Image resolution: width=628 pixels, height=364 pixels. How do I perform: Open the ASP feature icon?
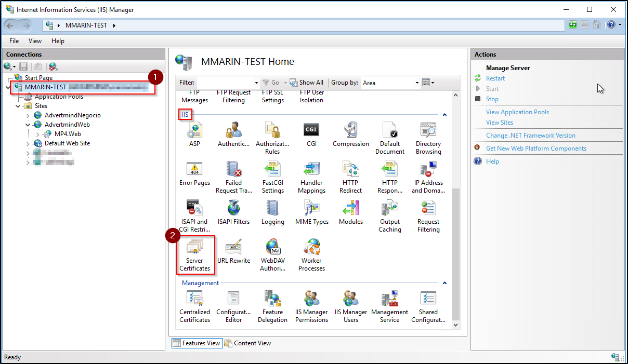pos(194,134)
